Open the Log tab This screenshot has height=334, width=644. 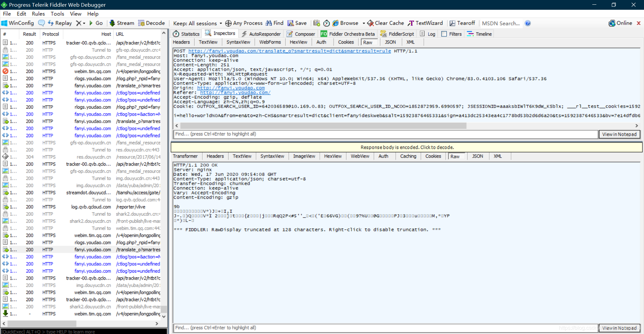(428, 34)
